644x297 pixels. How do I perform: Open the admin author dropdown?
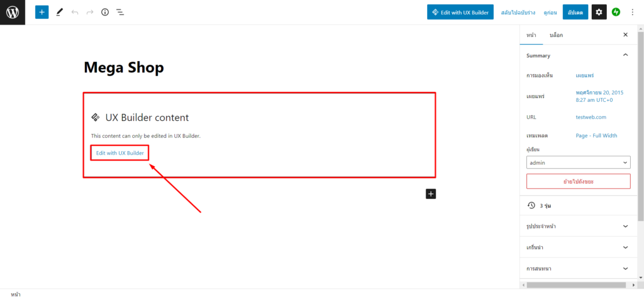tap(579, 162)
